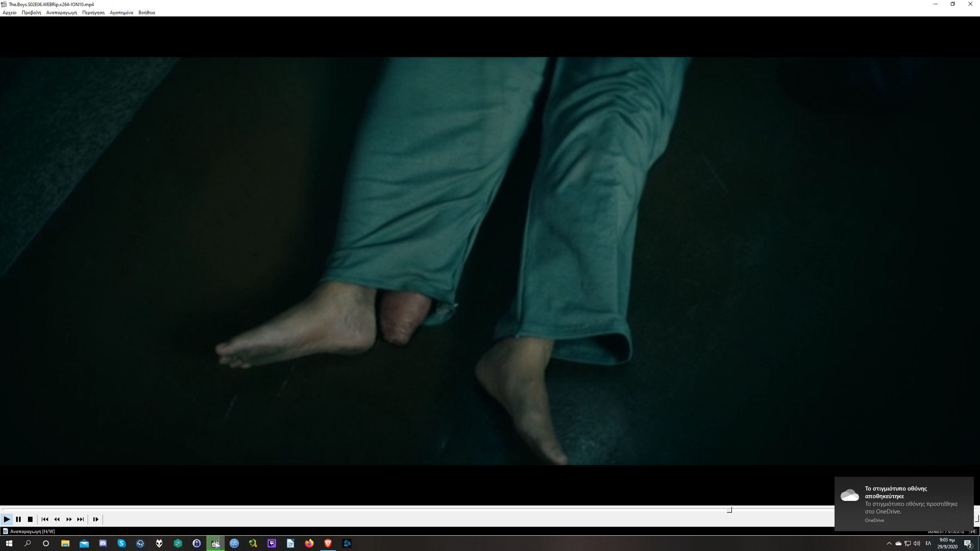
Task: Open the volume control tray icon
Action: point(917,543)
